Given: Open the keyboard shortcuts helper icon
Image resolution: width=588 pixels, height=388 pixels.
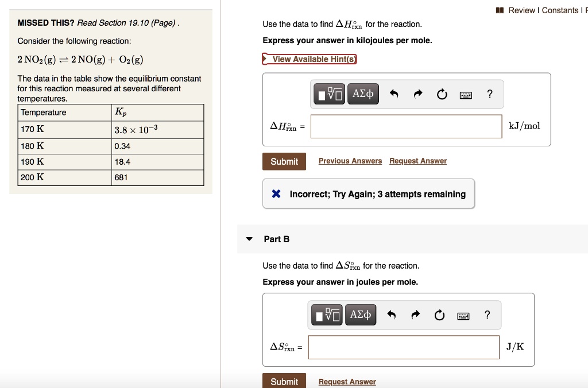Looking at the screenshot, I should [x=465, y=94].
